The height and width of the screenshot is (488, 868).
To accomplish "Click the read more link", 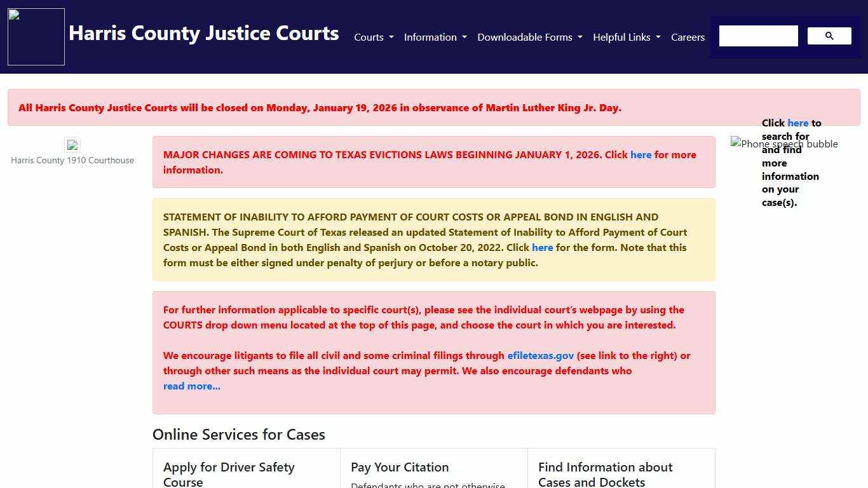I will 191,386.
